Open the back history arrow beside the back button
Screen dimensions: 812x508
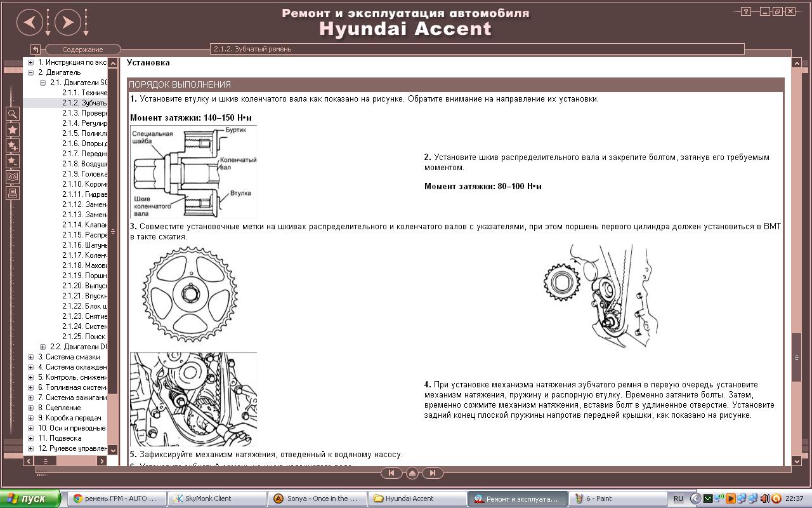tap(48, 23)
